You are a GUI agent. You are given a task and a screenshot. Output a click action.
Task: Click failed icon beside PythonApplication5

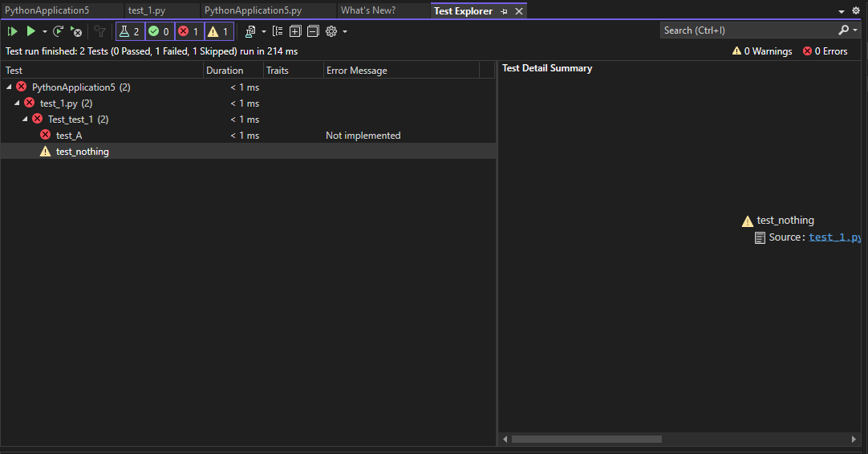21,87
